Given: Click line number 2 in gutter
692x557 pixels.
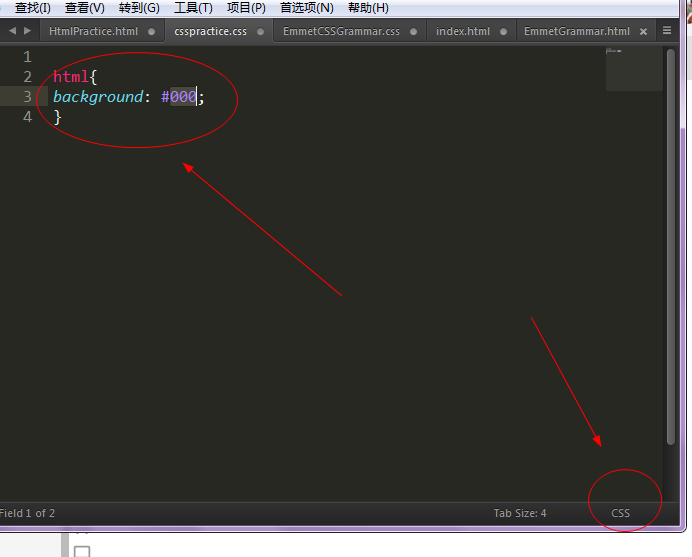Looking at the screenshot, I should coord(27,77).
